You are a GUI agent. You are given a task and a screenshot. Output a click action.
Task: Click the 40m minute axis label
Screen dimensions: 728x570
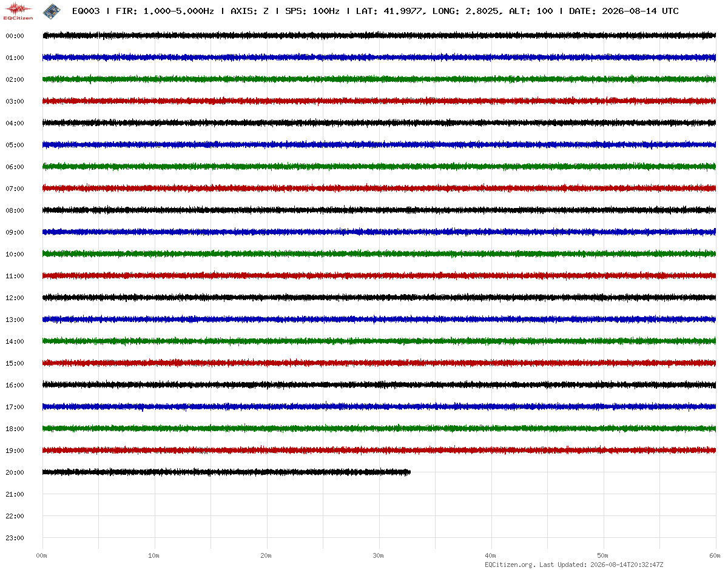pyautogui.click(x=490, y=555)
